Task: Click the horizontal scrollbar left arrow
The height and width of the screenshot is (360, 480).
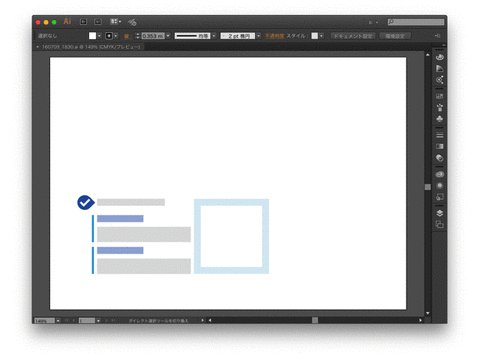Action: coord(210,320)
